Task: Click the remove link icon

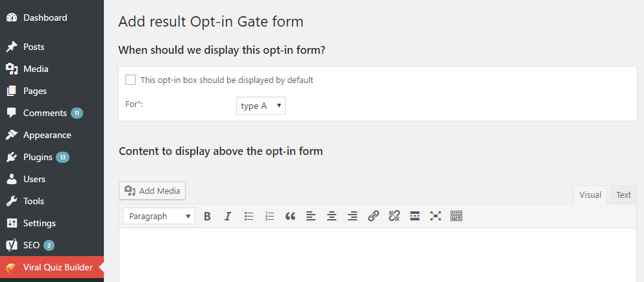Action: [x=394, y=217]
